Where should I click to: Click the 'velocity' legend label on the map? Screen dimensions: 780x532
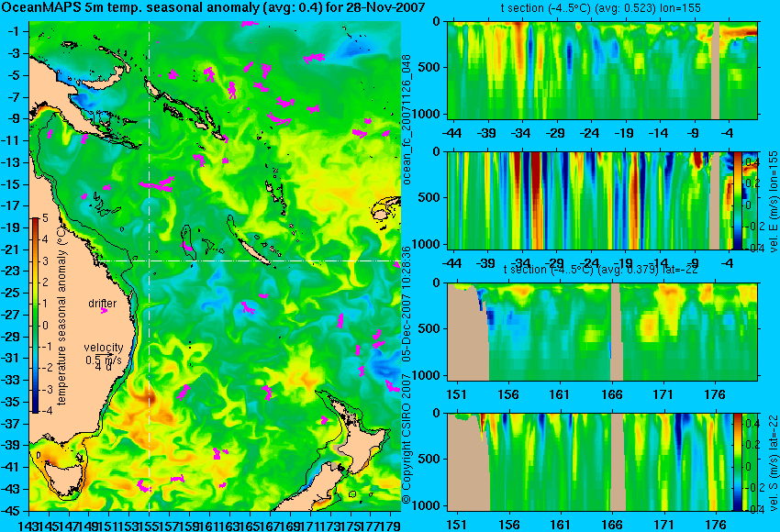pyautogui.click(x=104, y=348)
